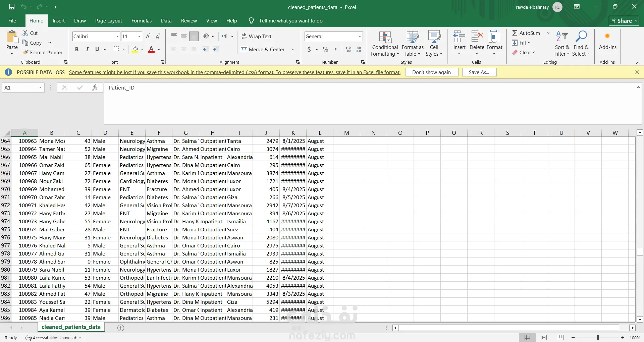Screen dimensions: 644x342
Task: Click the data loss warning link
Action: point(235,72)
